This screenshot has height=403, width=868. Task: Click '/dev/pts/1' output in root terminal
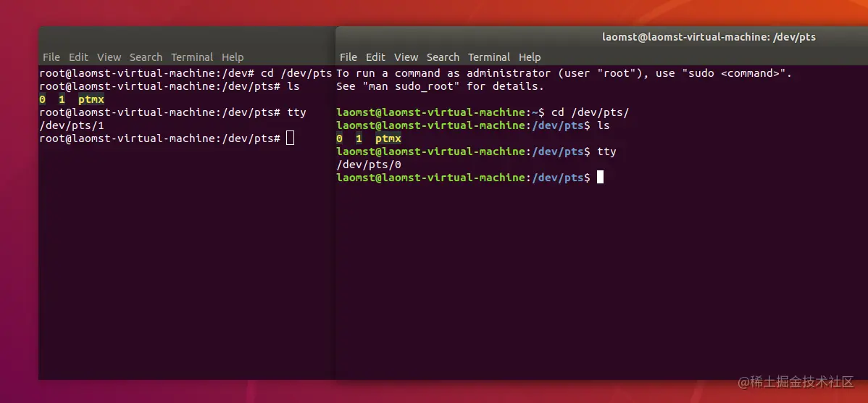click(72, 125)
